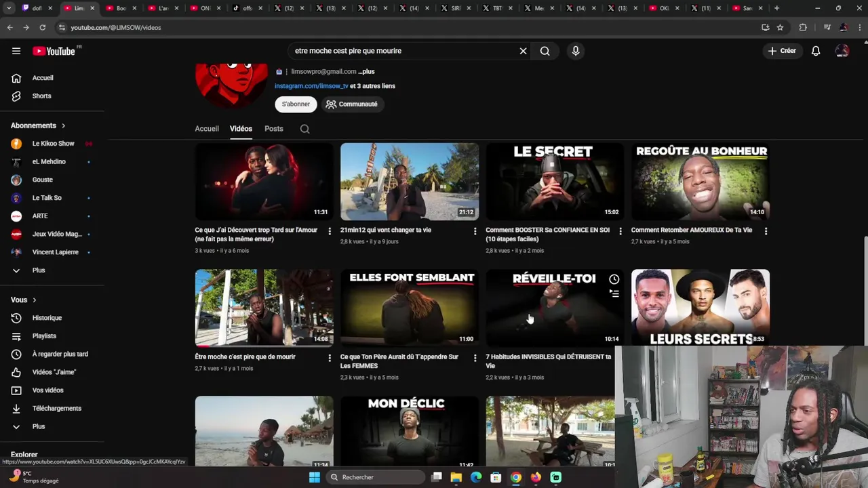Bookmark this page with the star

pos(780,27)
